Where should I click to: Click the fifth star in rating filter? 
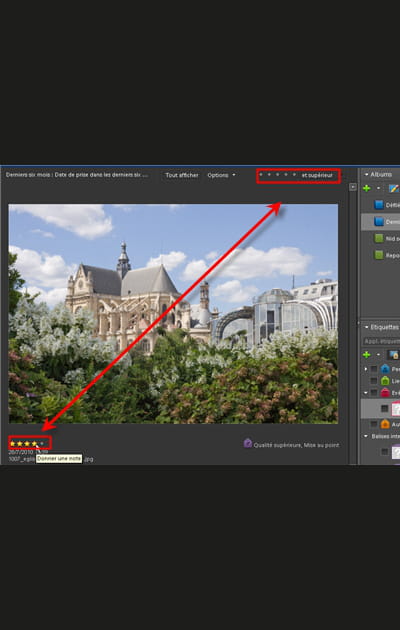294,175
